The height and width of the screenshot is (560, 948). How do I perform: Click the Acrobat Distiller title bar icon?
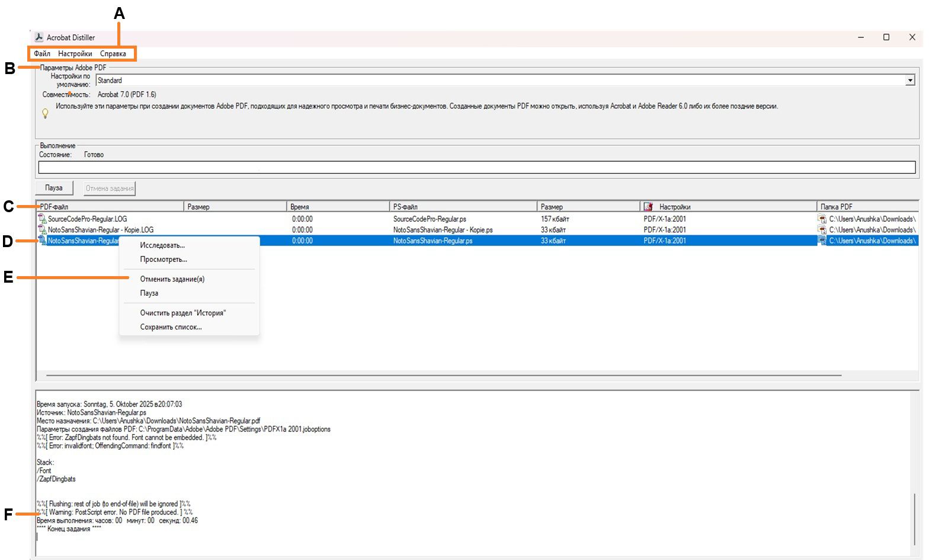click(39, 37)
